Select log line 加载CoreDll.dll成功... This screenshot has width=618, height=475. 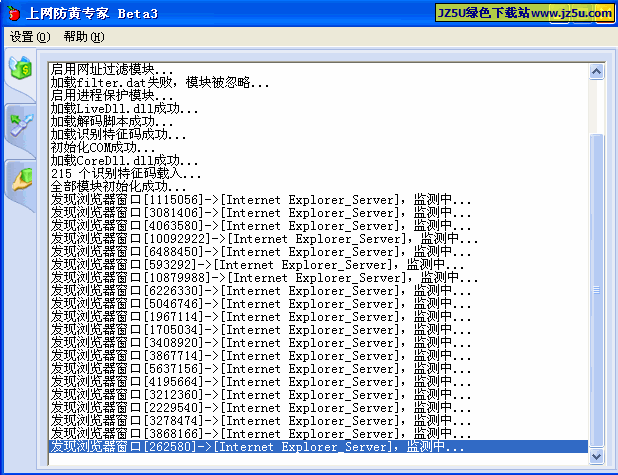click(x=318, y=160)
